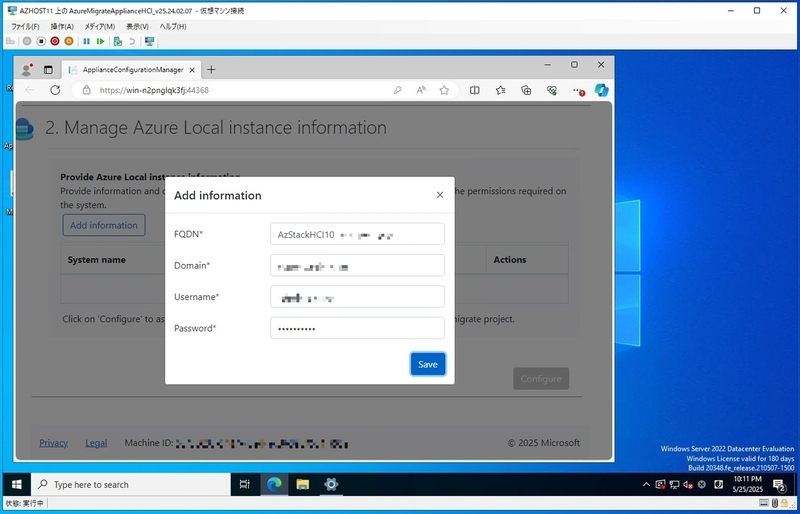Open a new Edge tab

pyautogui.click(x=211, y=70)
